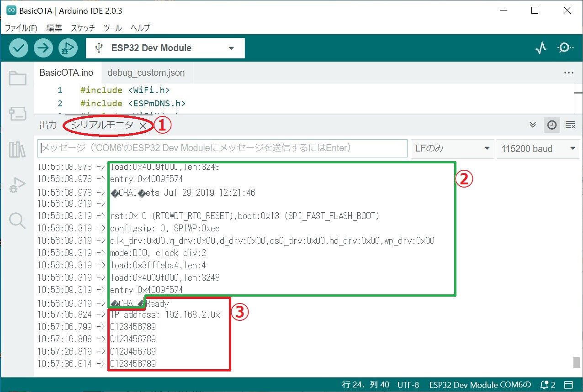Open the 115200 baud rate dropdown
Image resolution: width=583 pixels, height=392 pixels.
click(x=538, y=148)
